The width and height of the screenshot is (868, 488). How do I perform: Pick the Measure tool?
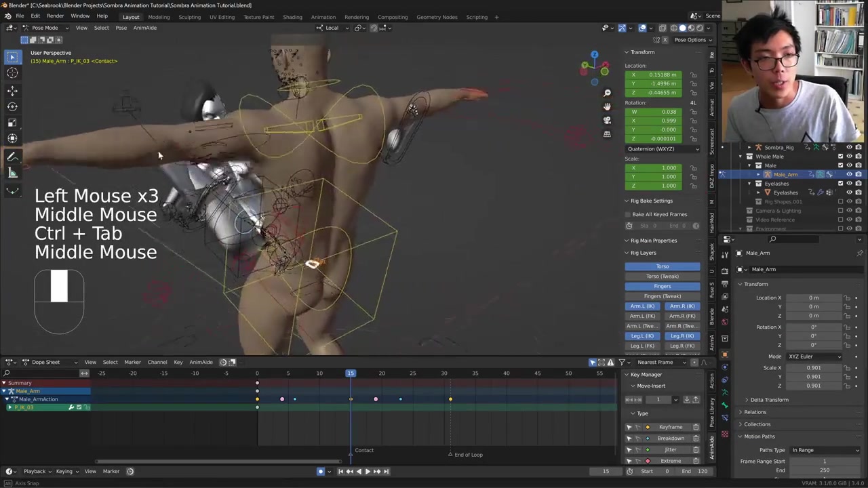(x=12, y=173)
